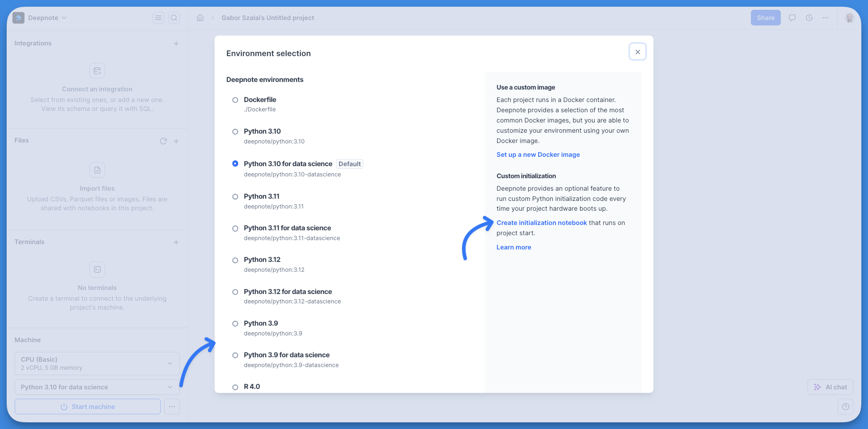Click Create initialization notebook link

point(542,223)
